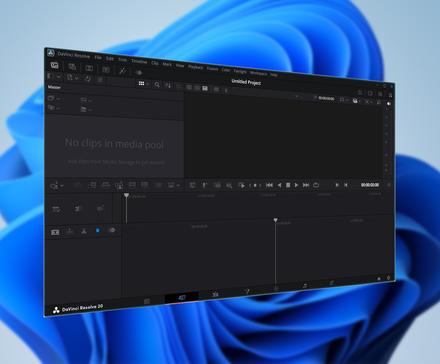Click the DaVinci Resolve logo in title bar

click(51, 53)
